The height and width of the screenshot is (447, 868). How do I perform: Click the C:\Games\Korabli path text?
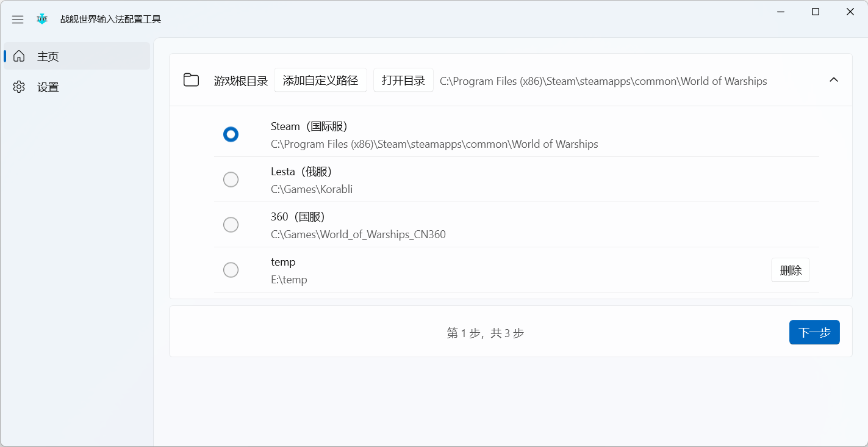click(312, 189)
